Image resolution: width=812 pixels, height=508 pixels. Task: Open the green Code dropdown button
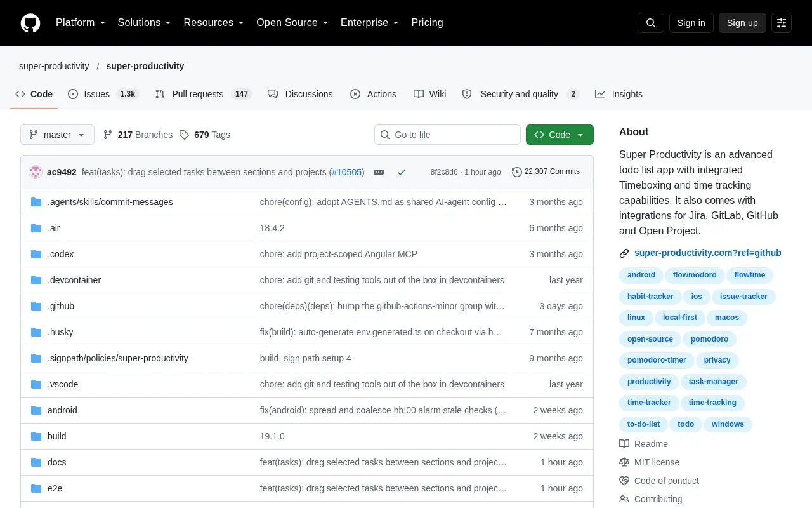click(560, 135)
